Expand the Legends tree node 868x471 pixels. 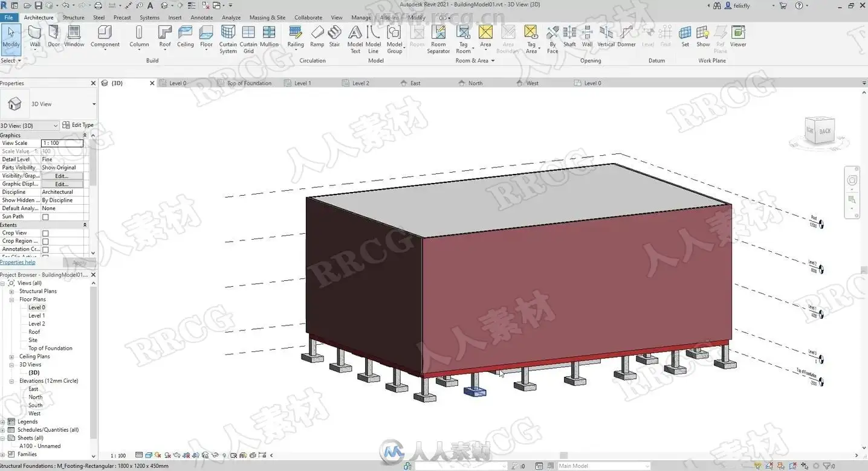[x=3, y=421]
